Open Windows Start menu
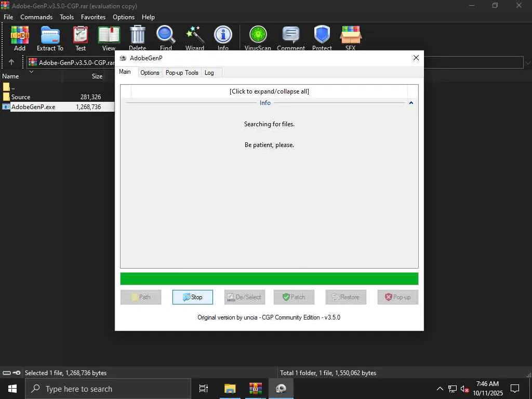Image resolution: width=532 pixels, height=399 pixels. pos(12,389)
